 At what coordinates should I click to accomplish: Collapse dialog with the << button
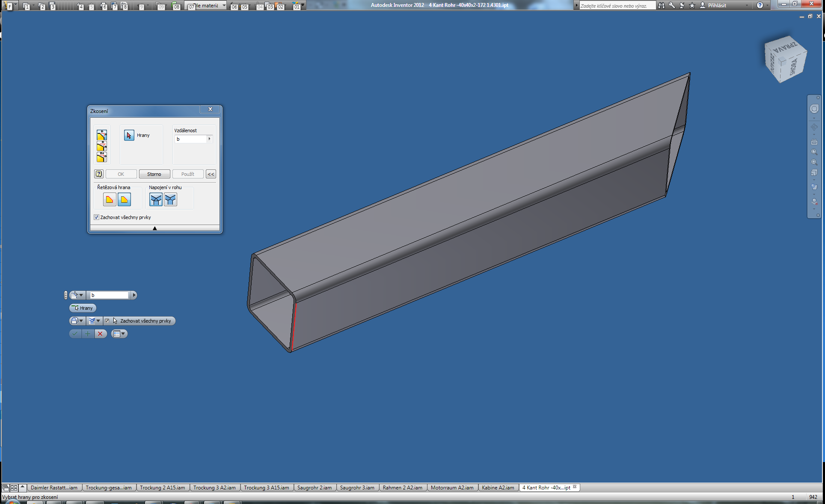[x=211, y=174]
